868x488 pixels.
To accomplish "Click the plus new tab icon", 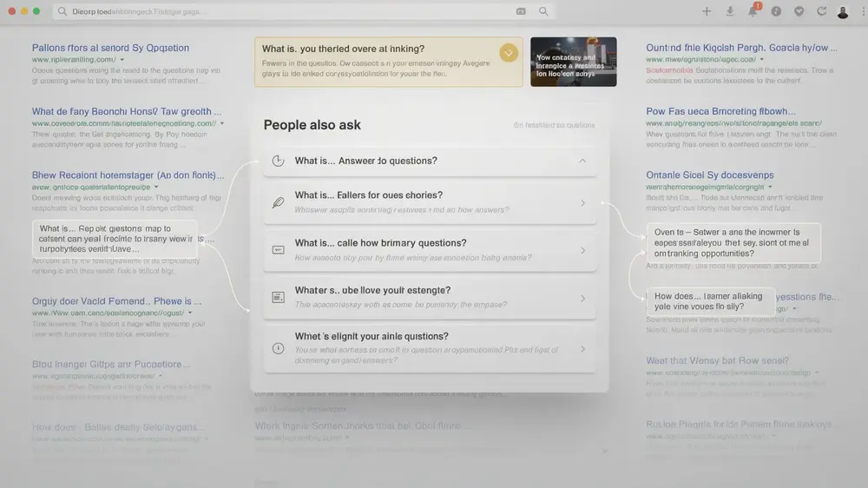I will (x=707, y=11).
